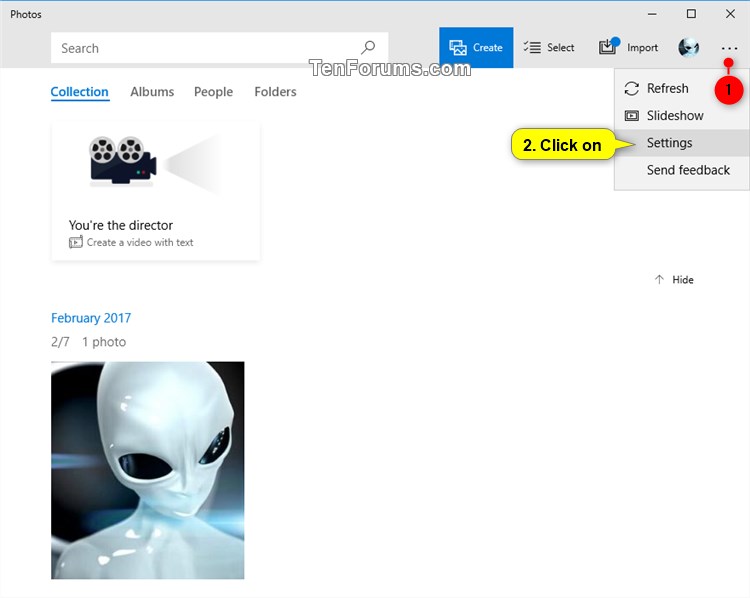Open the alien photo thumbnail
The image size is (750, 598).
tap(148, 470)
